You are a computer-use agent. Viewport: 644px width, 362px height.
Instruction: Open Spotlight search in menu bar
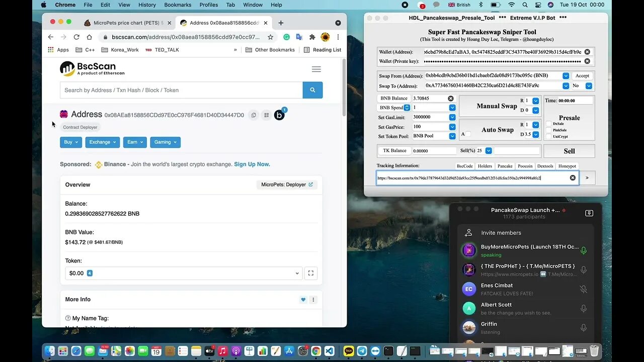(x=525, y=5)
